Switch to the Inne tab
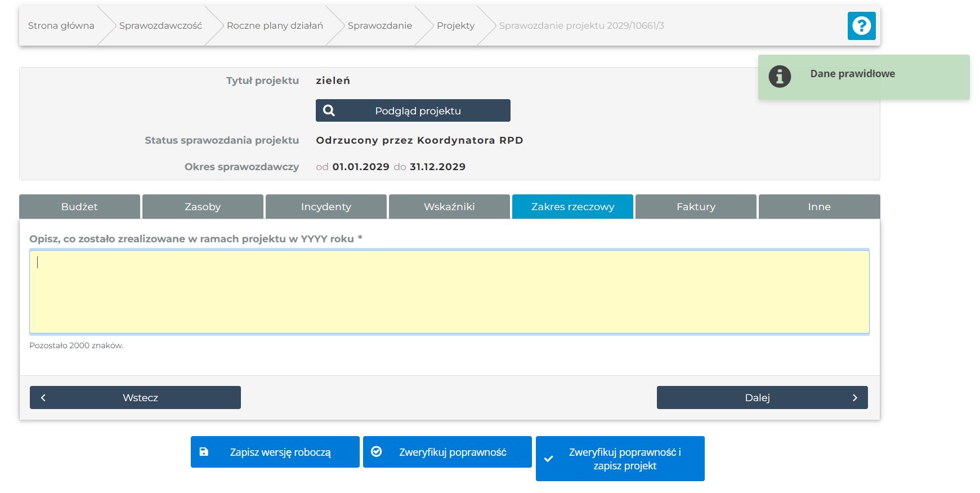The height and width of the screenshot is (493, 980). pyautogui.click(x=819, y=207)
